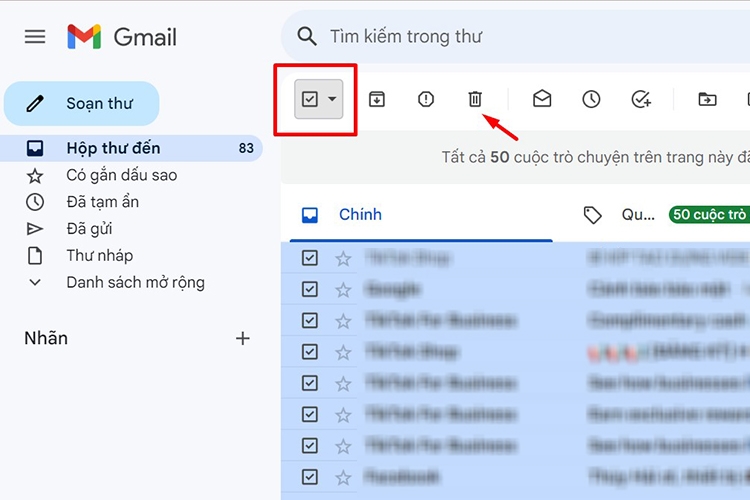Uncheck the first email row's checkbox
This screenshot has width=750, height=500.
coord(309,258)
